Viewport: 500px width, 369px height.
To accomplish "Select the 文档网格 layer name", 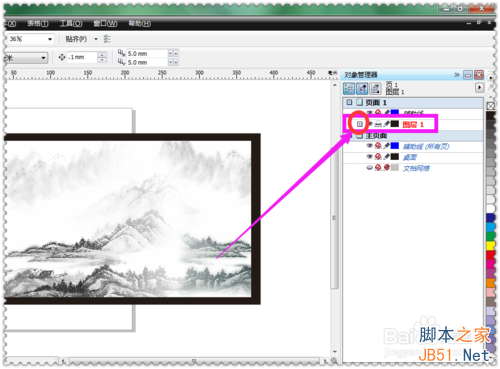I will (416, 168).
